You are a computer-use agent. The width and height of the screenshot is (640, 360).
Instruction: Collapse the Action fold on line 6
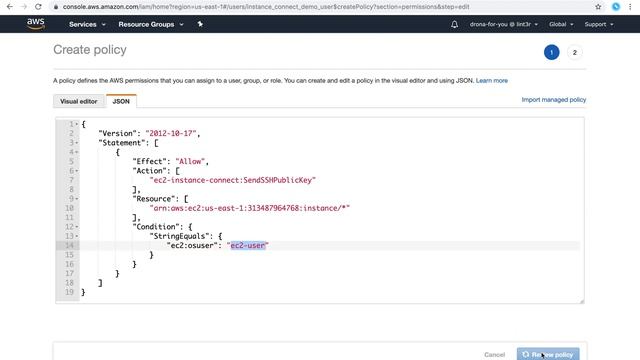click(77, 171)
